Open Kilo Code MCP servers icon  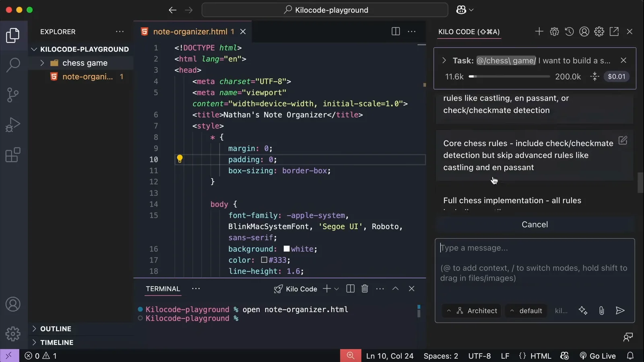[x=554, y=31]
